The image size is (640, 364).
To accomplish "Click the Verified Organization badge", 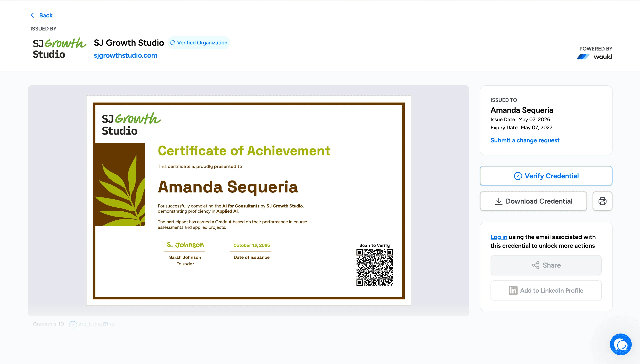I will (x=199, y=43).
